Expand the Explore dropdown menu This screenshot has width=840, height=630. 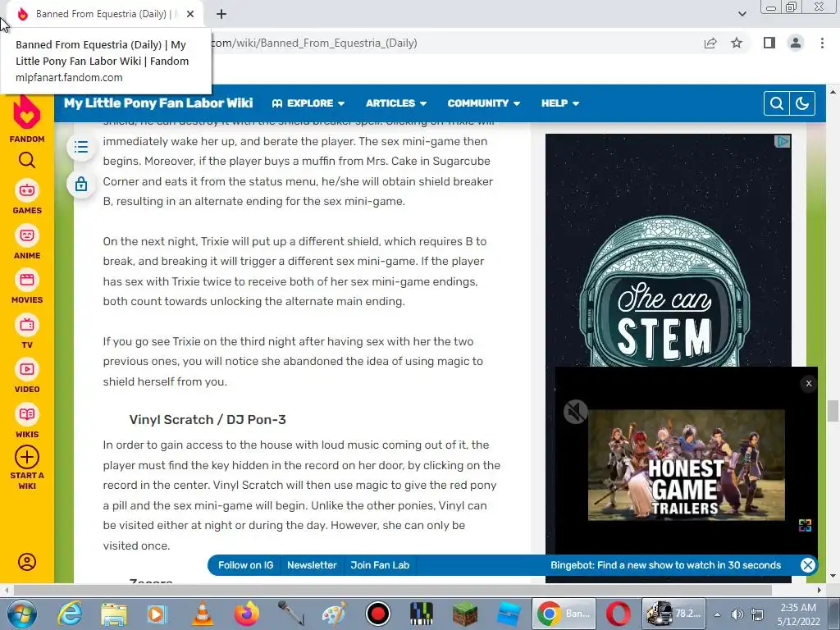[308, 103]
